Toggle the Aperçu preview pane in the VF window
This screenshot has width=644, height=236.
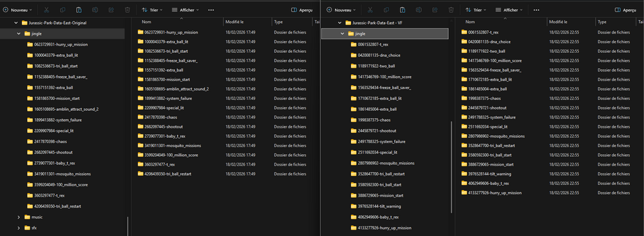[625, 10]
